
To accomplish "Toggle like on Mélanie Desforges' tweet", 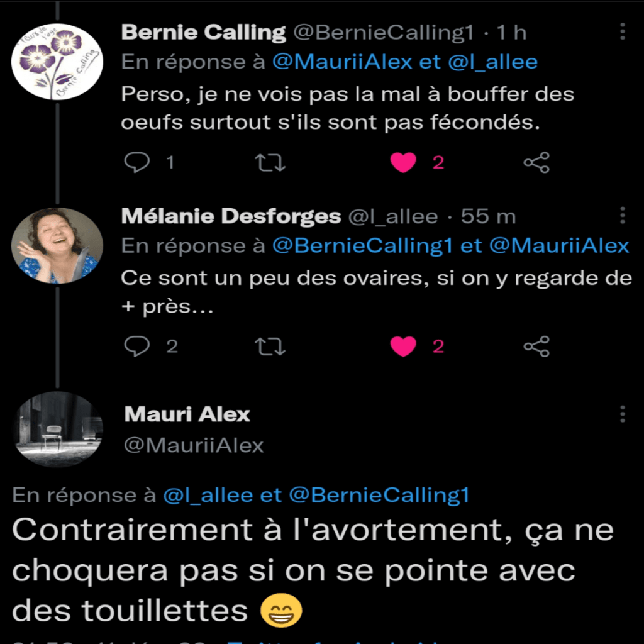I will pos(403,346).
